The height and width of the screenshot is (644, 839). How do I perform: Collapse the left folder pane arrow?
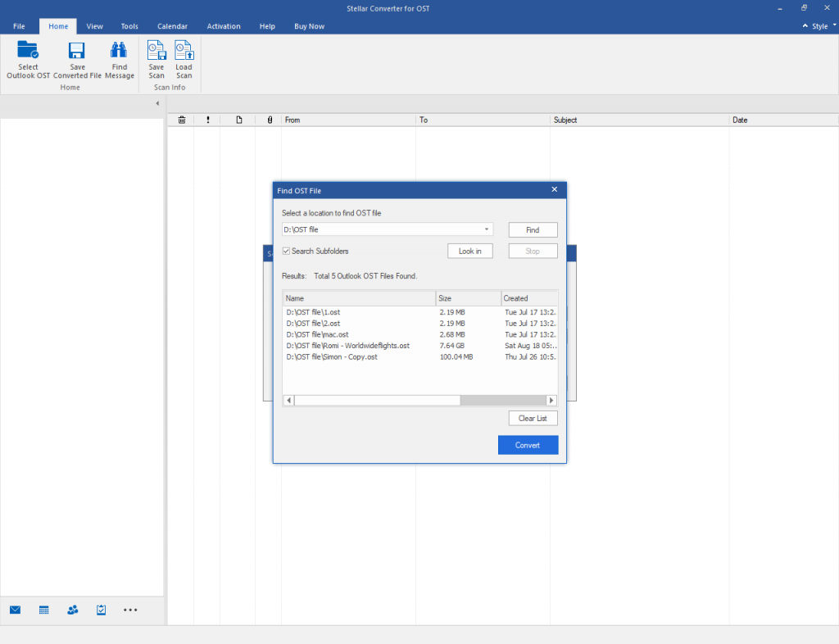[x=157, y=103]
